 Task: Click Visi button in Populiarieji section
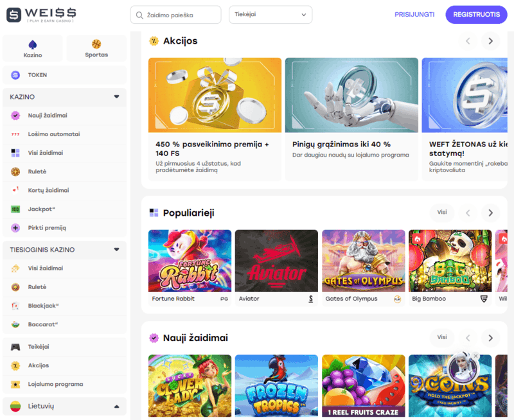coord(442,213)
